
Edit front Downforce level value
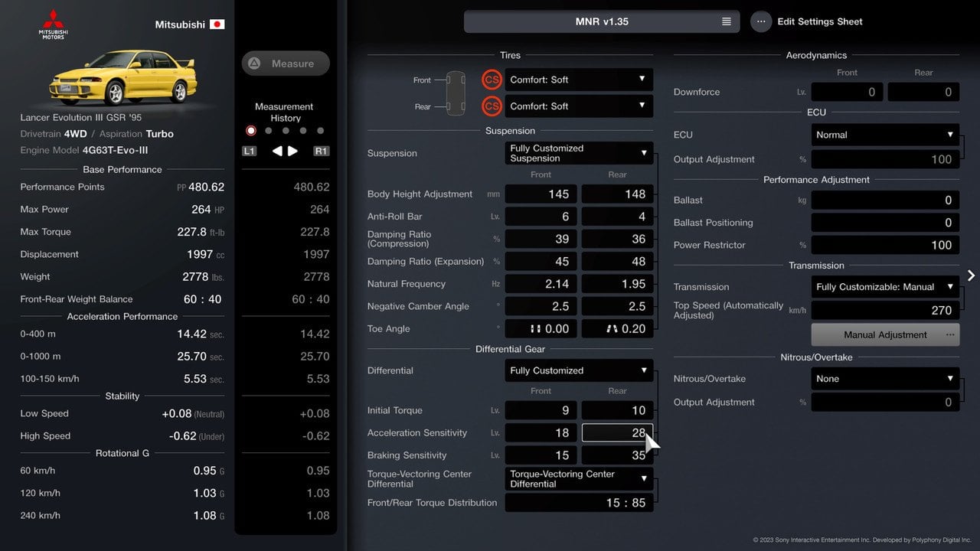pyautogui.click(x=847, y=92)
